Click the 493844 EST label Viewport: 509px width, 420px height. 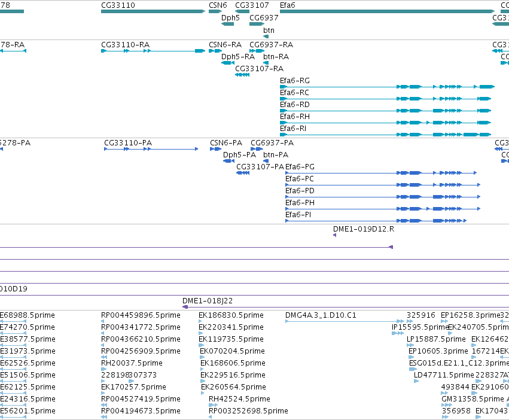coord(455,387)
